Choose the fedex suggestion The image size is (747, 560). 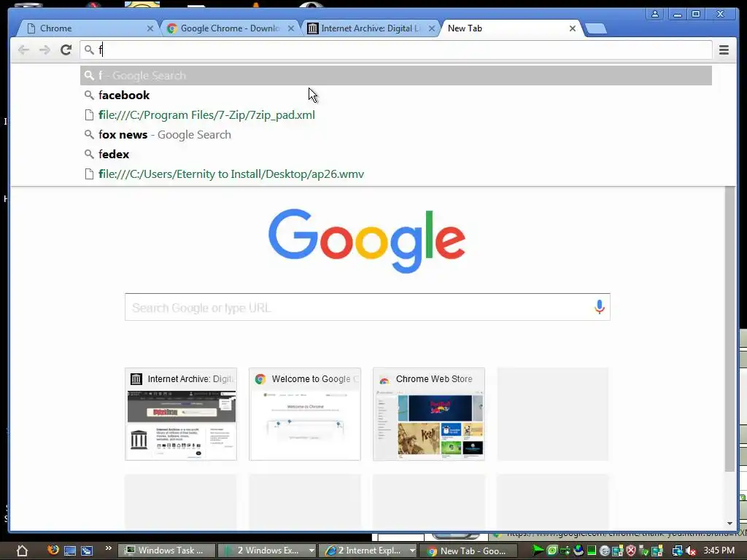coord(396,155)
